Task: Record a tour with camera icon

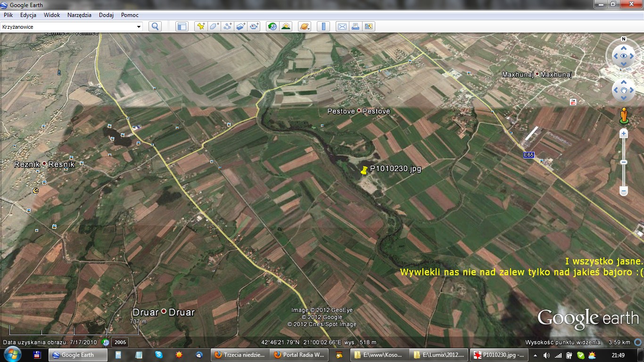Action: point(255,26)
